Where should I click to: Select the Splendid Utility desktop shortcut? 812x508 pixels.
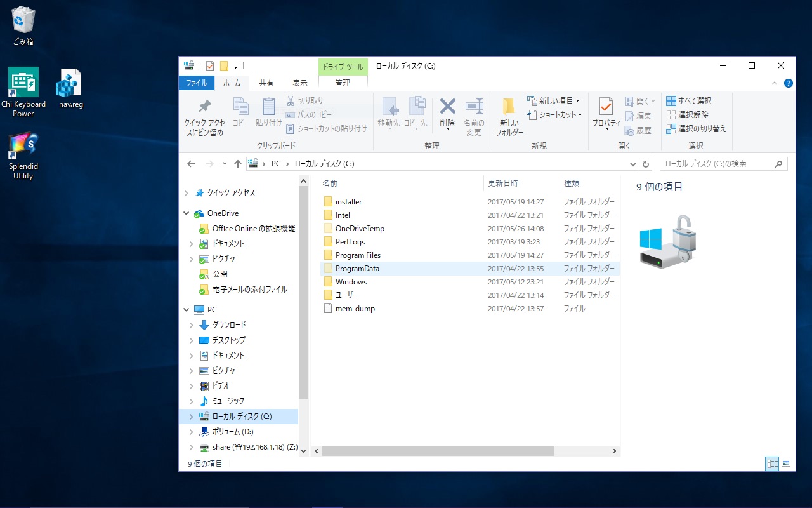point(23,156)
